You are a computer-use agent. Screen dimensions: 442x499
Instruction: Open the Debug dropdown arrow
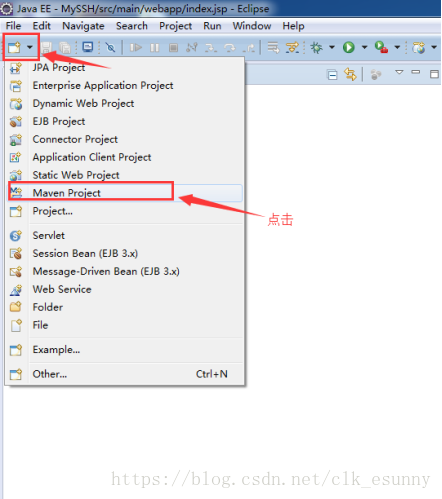(x=332, y=47)
